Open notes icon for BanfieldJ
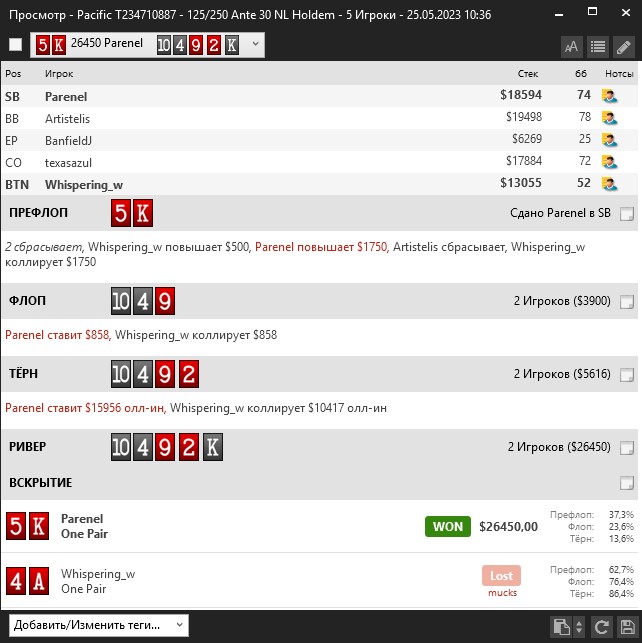Screen dimensions: 642x643 (610, 140)
